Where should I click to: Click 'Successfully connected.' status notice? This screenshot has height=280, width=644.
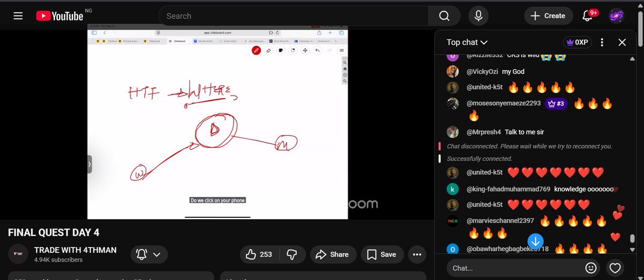pos(479,159)
